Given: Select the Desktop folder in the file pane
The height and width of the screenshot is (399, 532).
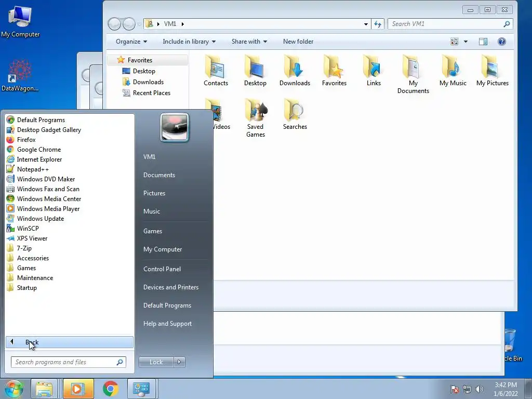Looking at the screenshot, I should click(x=255, y=71).
